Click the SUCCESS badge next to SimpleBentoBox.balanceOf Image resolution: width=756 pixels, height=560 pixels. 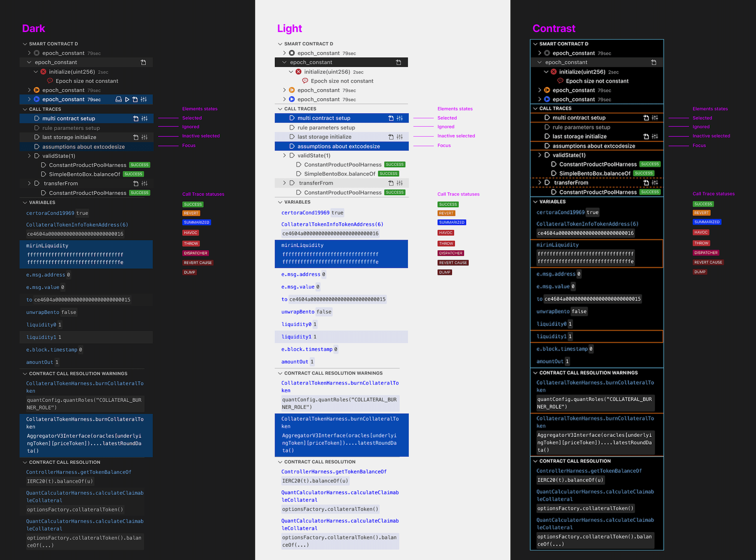pyautogui.click(x=133, y=174)
